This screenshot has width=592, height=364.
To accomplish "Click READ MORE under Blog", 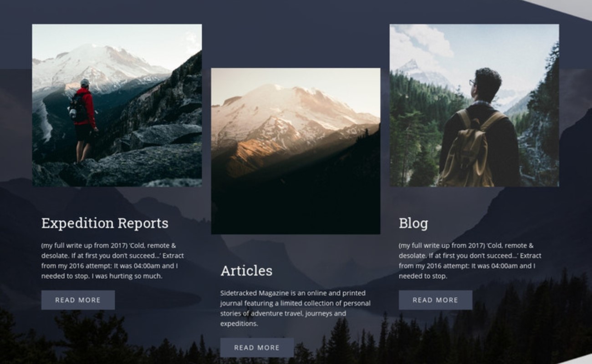I will [435, 300].
